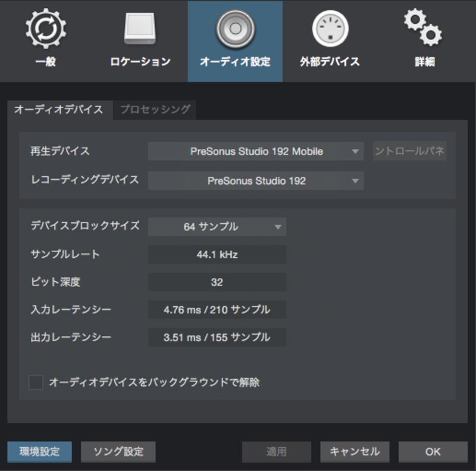
Task: Switch to the プロセッシング tab
Action: [155, 110]
